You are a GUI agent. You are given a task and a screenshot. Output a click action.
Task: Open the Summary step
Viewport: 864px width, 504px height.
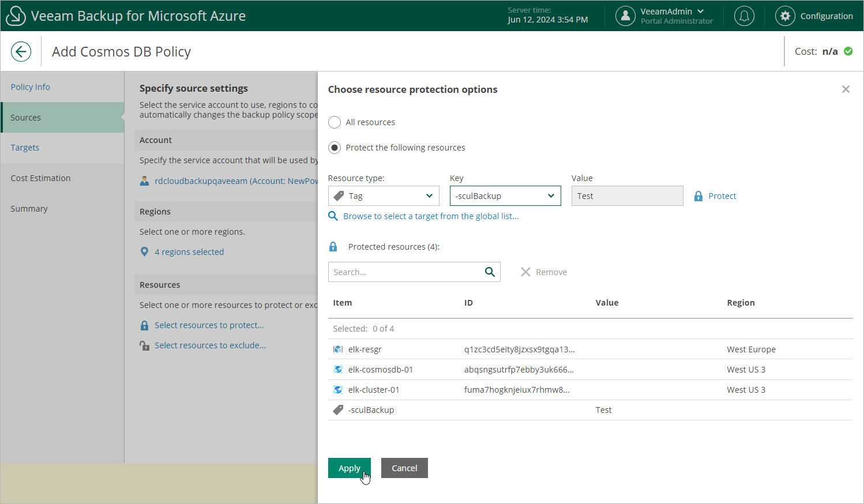tap(29, 209)
